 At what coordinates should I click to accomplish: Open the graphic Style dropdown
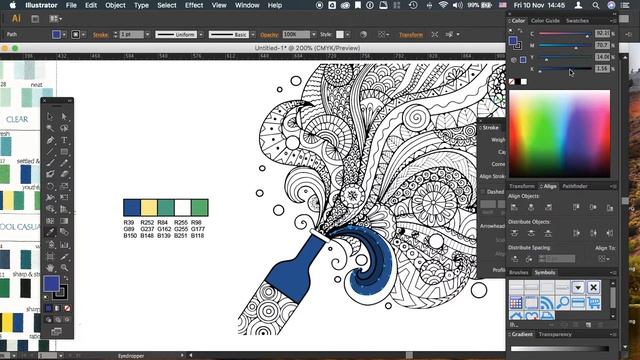tap(347, 35)
